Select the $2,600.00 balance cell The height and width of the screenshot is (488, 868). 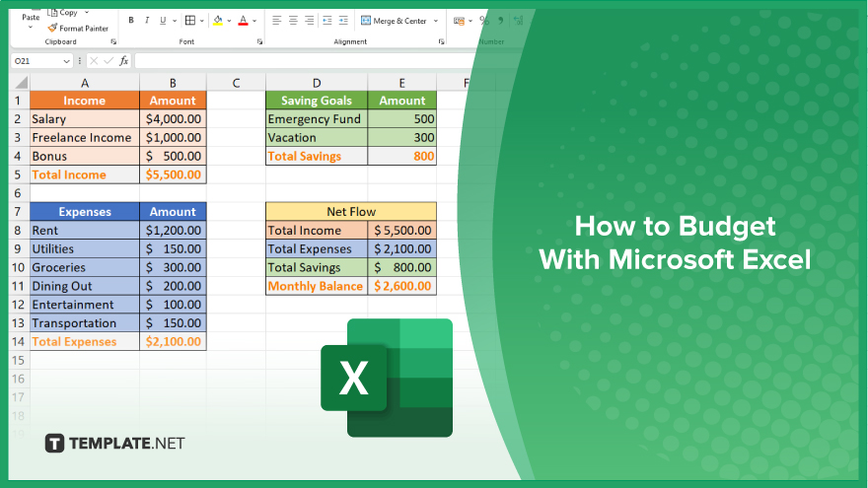(x=401, y=286)
